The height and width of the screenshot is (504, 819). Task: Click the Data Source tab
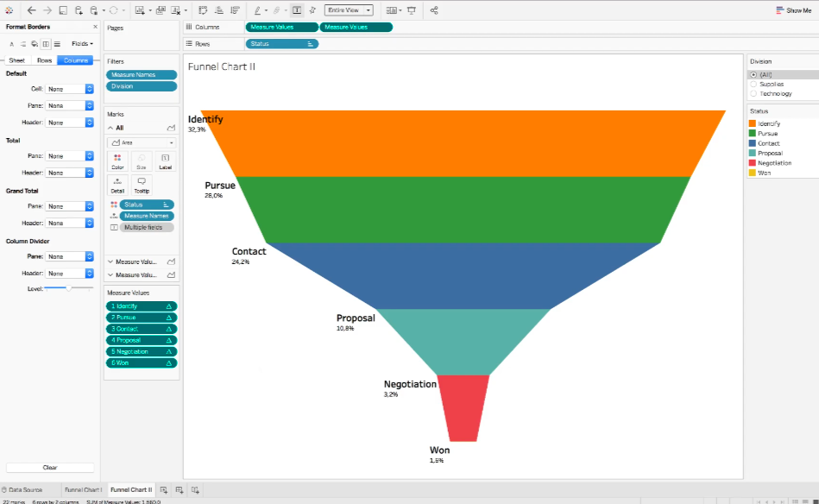coord(22,490)
